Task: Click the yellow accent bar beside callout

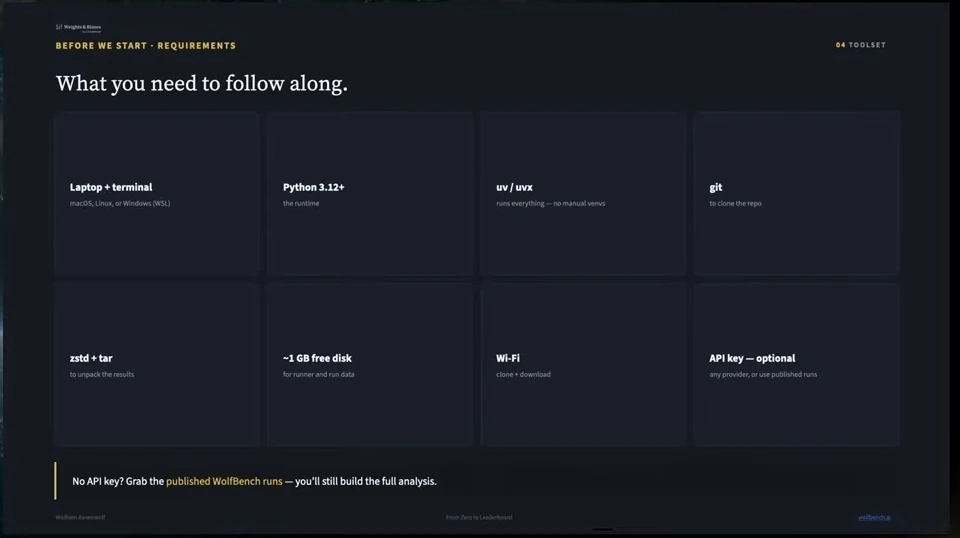Action: [x=55, y=480]
